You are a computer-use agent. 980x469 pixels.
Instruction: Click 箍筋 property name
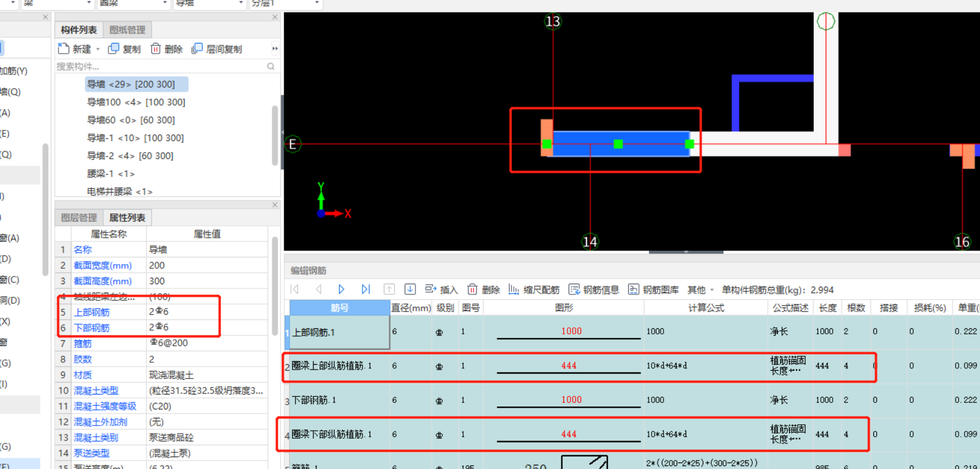coord(83,343)
